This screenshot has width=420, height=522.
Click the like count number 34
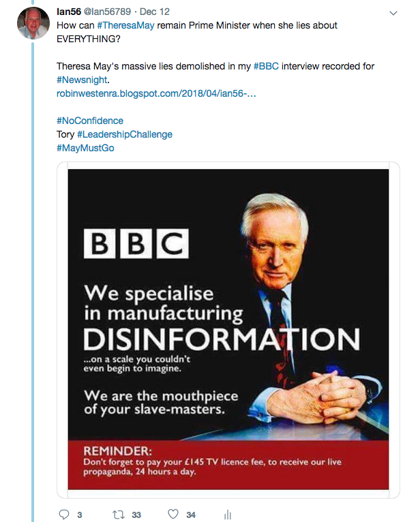tap(191, 515)
